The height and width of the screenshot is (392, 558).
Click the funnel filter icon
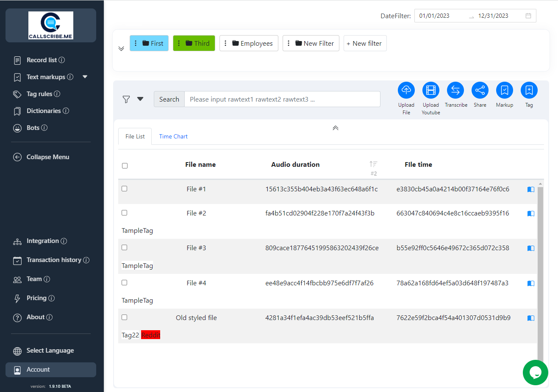coord(126,99)
